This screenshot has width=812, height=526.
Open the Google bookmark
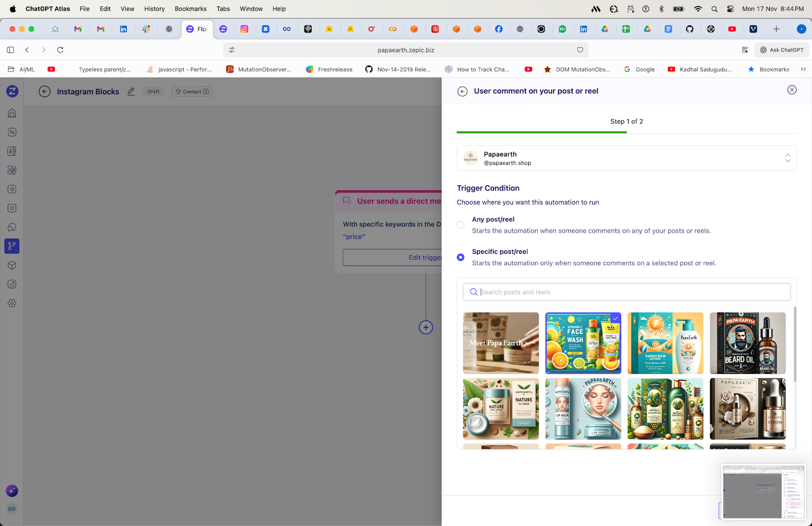pyautogui.click(x=639, y=69)
